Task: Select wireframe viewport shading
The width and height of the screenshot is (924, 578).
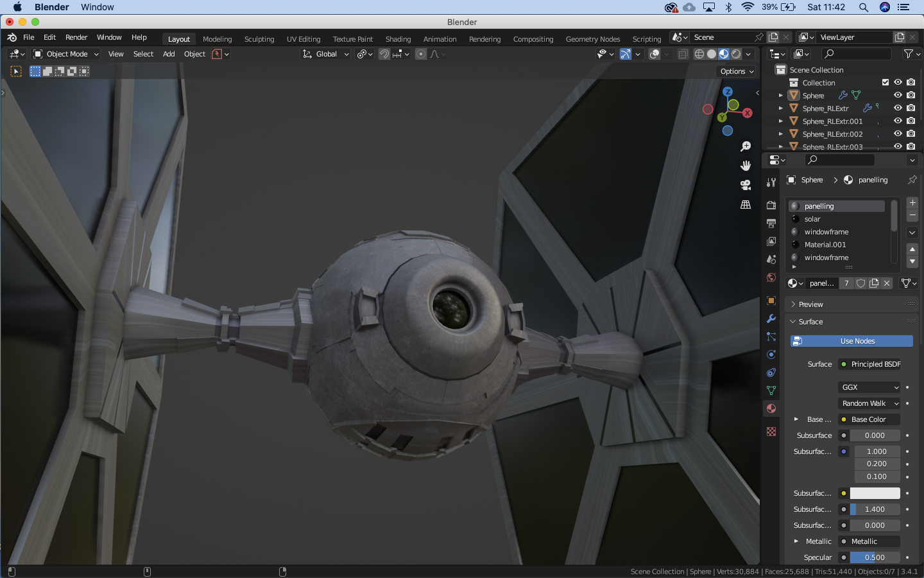Action: point(699,54)
